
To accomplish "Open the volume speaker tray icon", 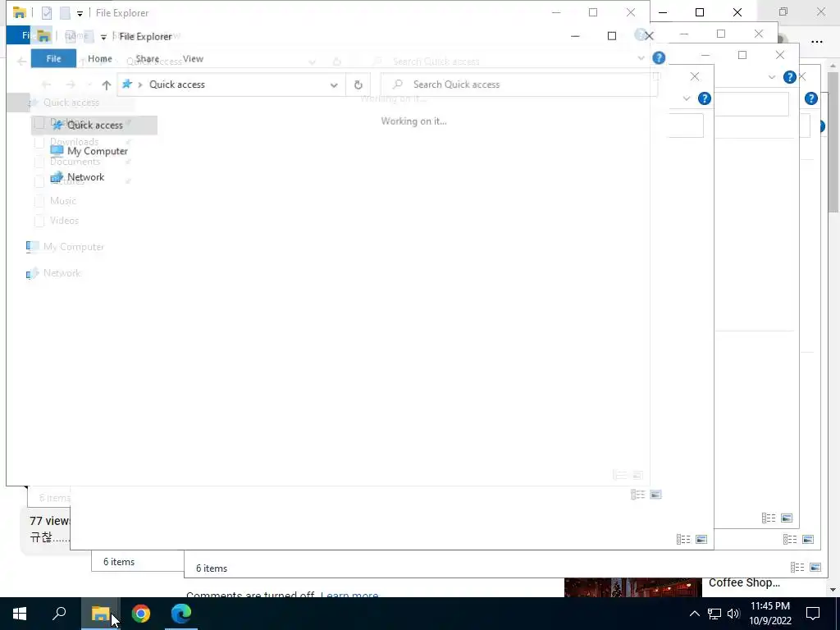I will [x=733, y=614].
